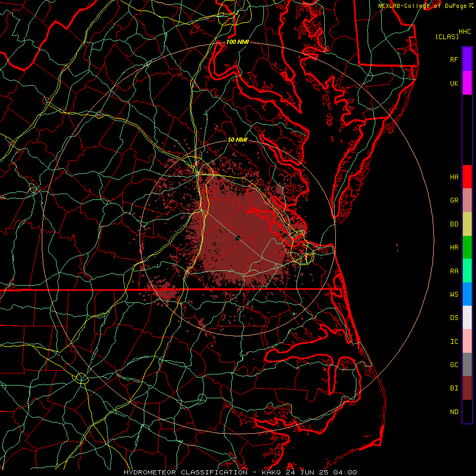The height and width of the screenshot is (476, 476).
Task: Click the BD legend label
Action: click(x=454, y=224)
